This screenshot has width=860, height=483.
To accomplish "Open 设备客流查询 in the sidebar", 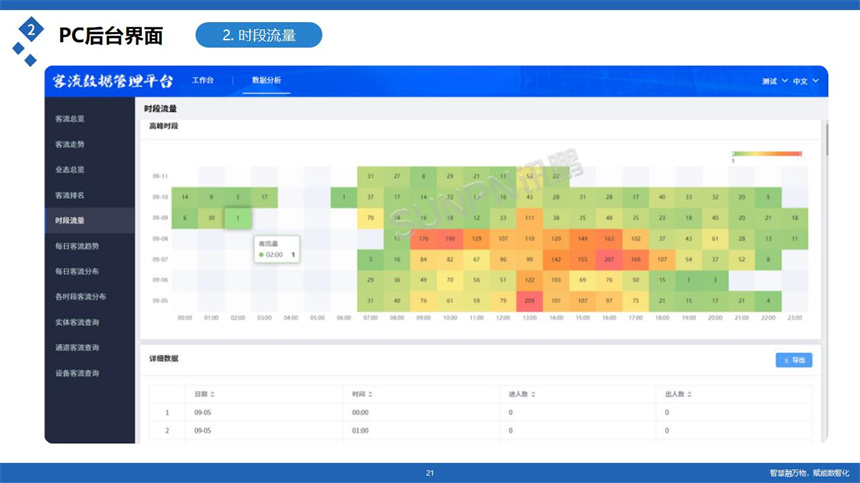I will tap(77, 373).
